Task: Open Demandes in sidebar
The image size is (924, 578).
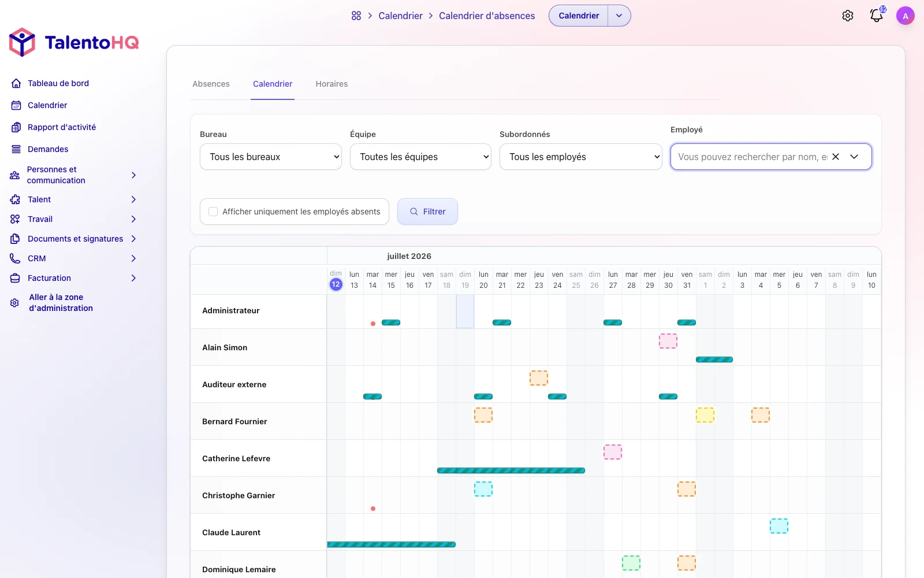Action: click(48, 149)
